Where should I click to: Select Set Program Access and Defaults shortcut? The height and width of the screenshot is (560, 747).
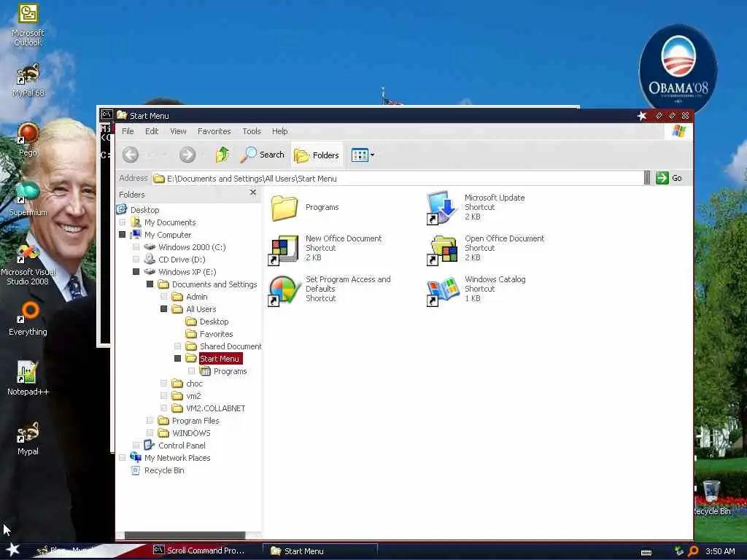[330, 289]
